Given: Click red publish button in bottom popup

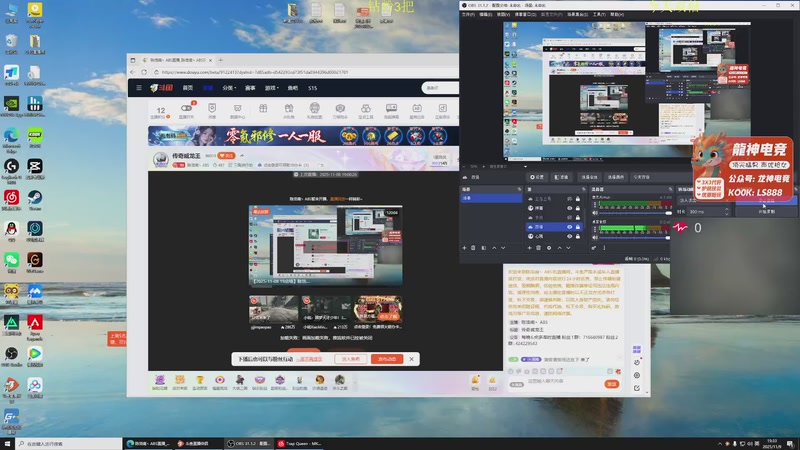Looking at the screenshot, I should 387,359.
